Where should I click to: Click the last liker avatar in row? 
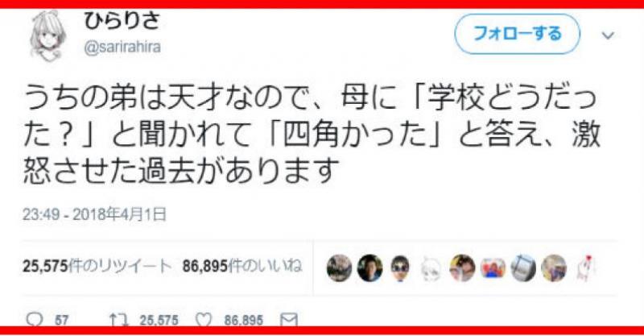tap(584, 268)
